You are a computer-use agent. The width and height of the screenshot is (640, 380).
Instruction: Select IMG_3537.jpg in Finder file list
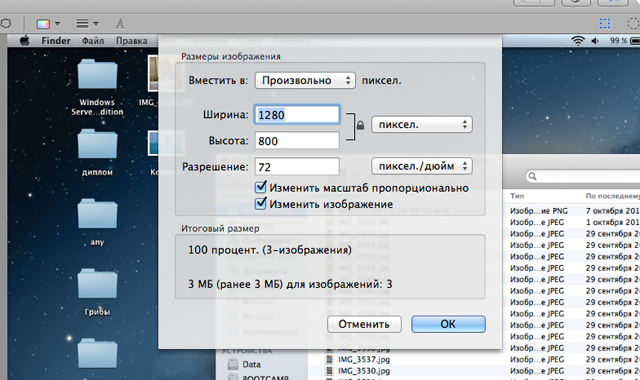click(x=364, y=360)
